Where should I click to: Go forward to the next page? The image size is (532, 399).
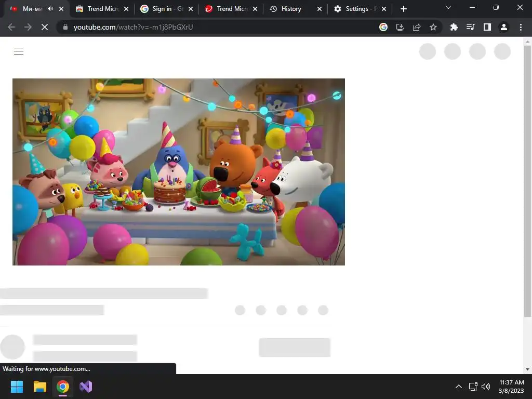click(28, 27)
